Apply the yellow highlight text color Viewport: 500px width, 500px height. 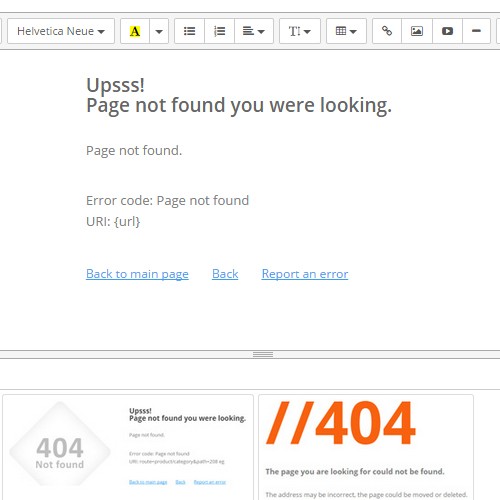pos(135,31)
